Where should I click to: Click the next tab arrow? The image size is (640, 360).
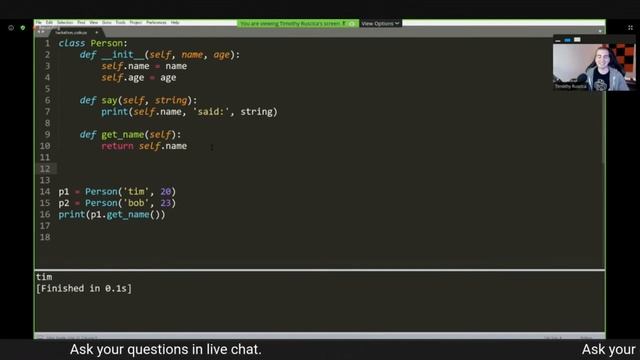pyautogui.click(x=43, y=32)
